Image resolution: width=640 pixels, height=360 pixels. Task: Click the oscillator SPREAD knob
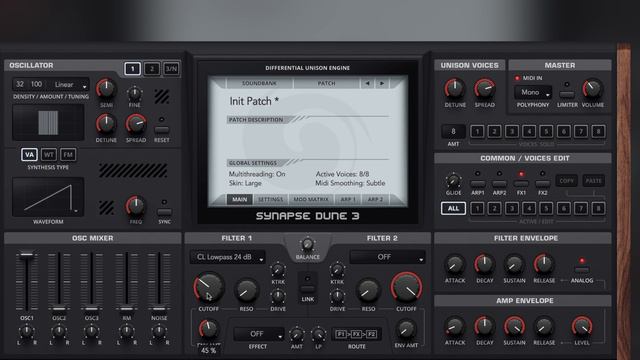tap(136, 124)
